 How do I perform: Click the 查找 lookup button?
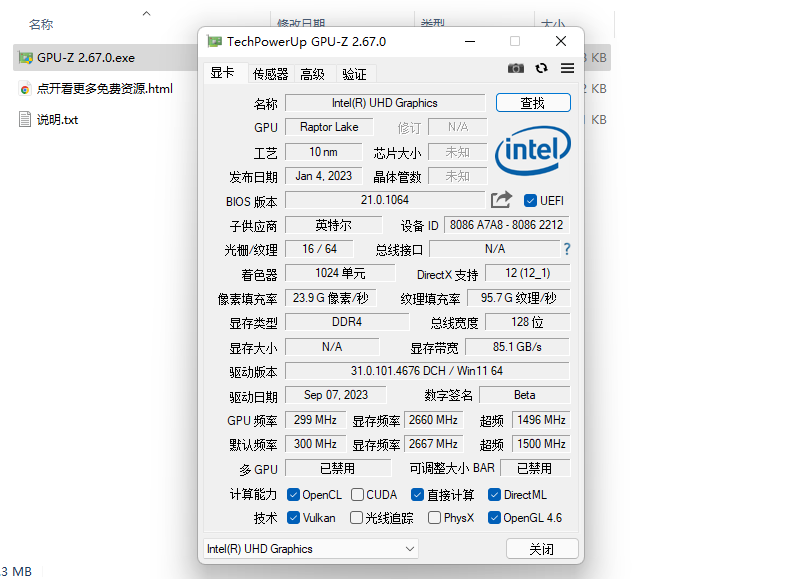[x=533, y=103]
